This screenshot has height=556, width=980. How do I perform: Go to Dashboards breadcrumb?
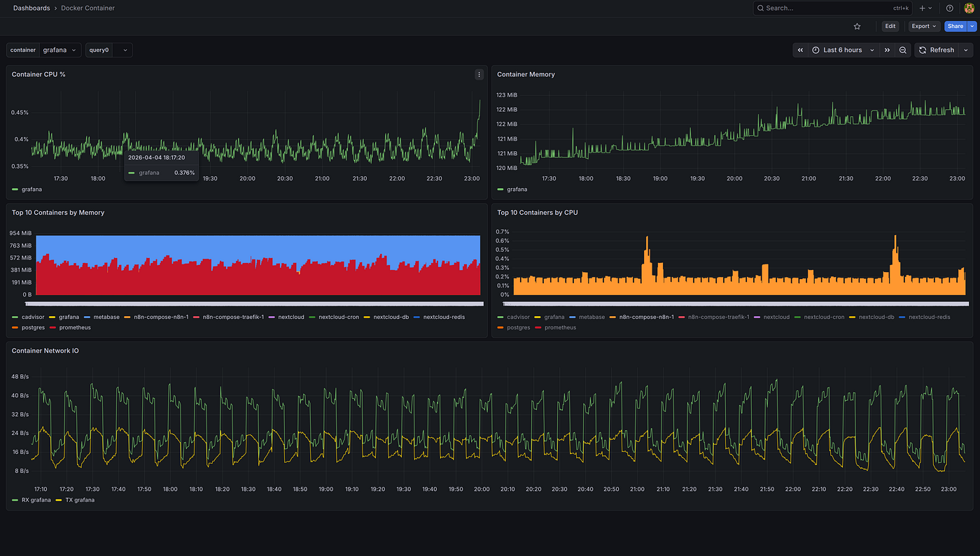tap(31, 8)
